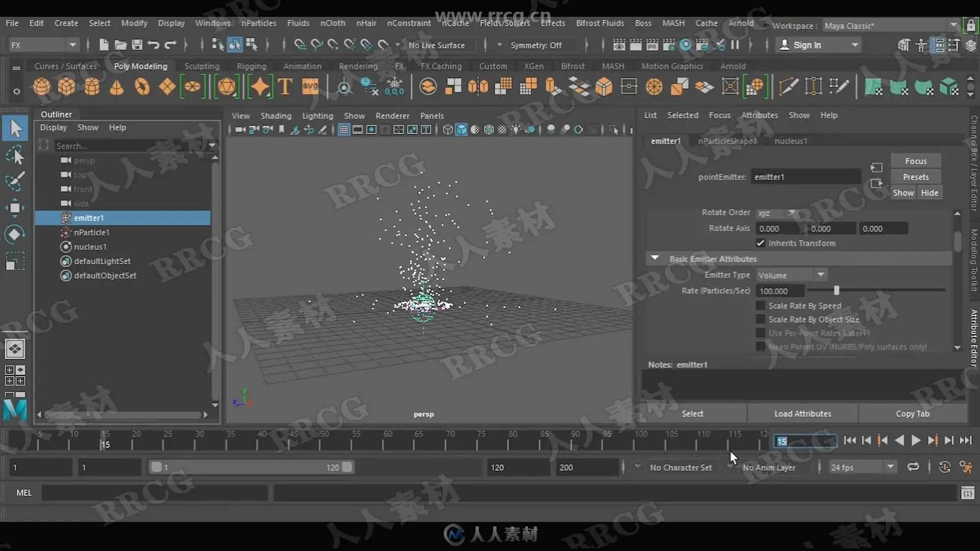Adjust the Rate Particles/Sec slider
The image size is (980, 551).
(x=836, y=291)
